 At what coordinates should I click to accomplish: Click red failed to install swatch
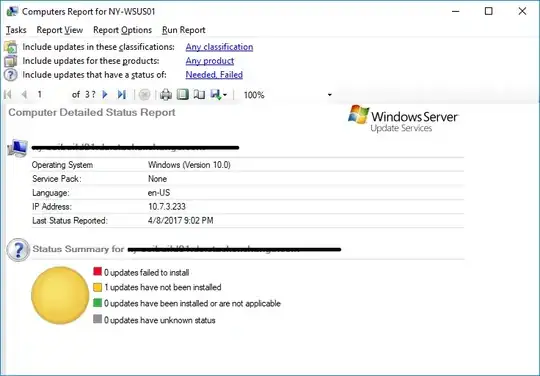point(97,271)
